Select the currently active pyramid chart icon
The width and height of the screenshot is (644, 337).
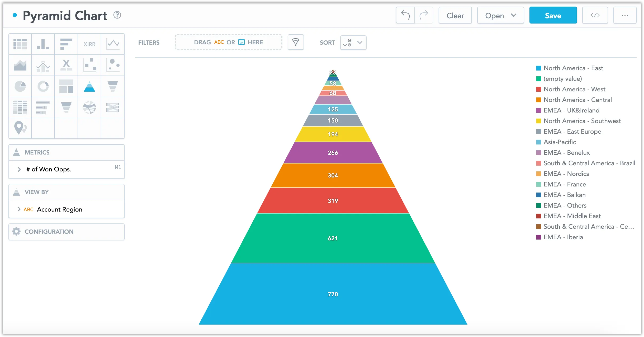89,86
